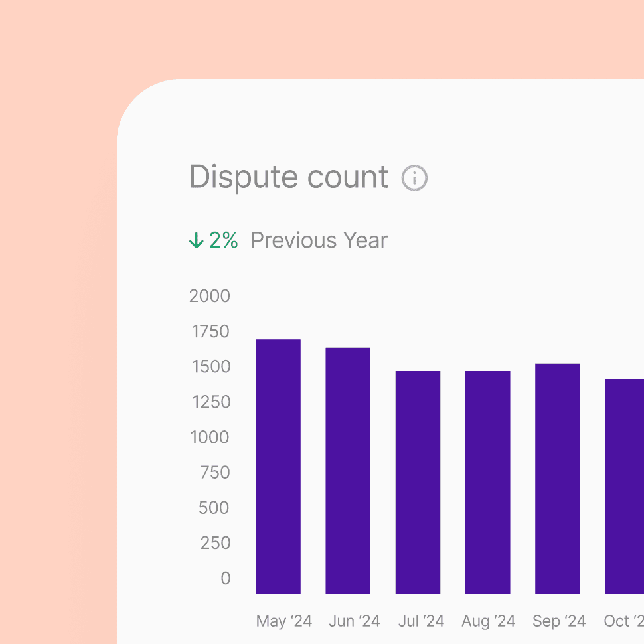Click the 2000 y-axis label
This screenshot has width=644, height=644.
(x=210, y=296)
